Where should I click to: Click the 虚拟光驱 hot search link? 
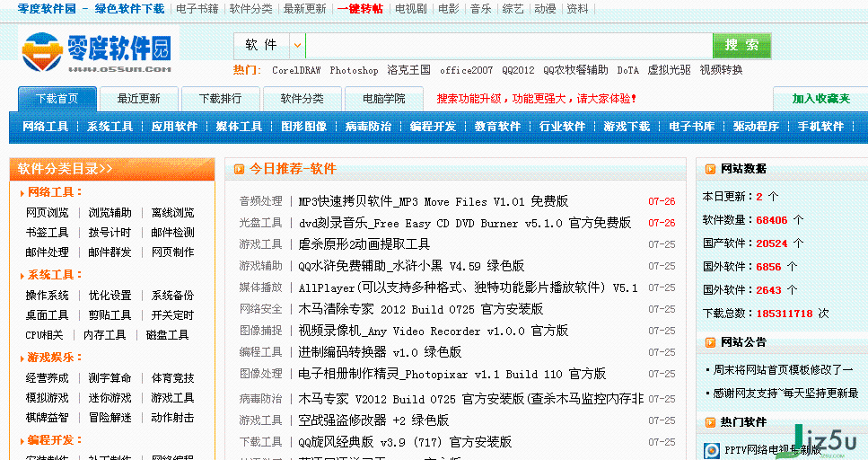click(x=669, y=70)
